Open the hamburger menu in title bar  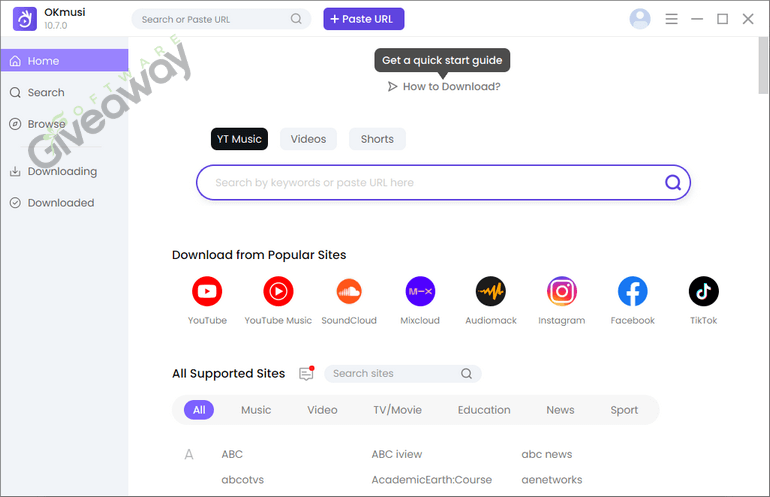point(671,19)
